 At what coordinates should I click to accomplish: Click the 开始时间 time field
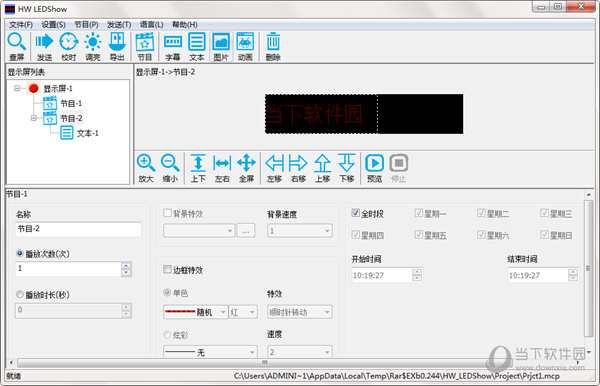click(x=387, y=275)
